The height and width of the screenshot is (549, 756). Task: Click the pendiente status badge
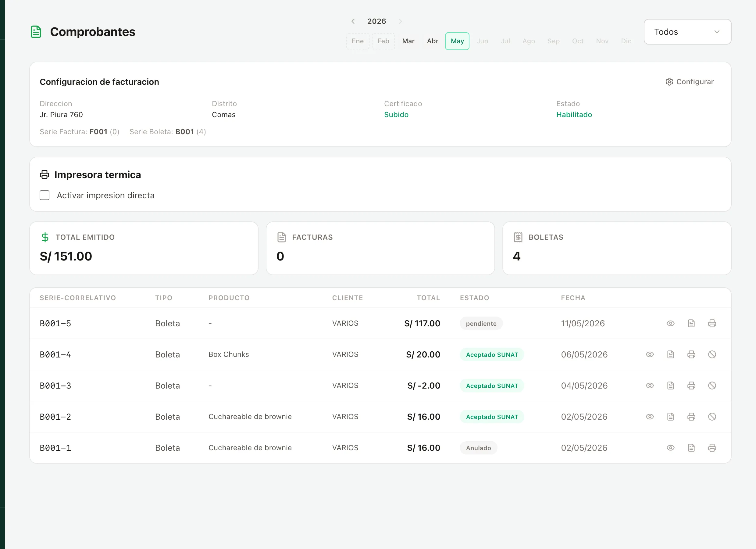pos(481,323)
